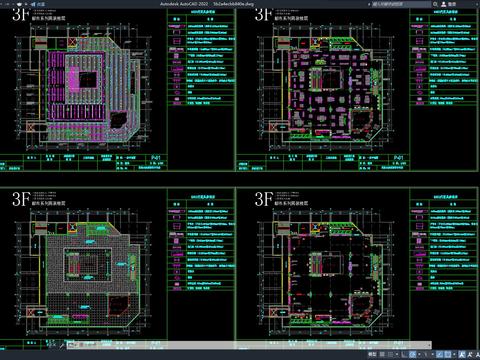Click the 2D object snap icon

[x=448, y=354]
